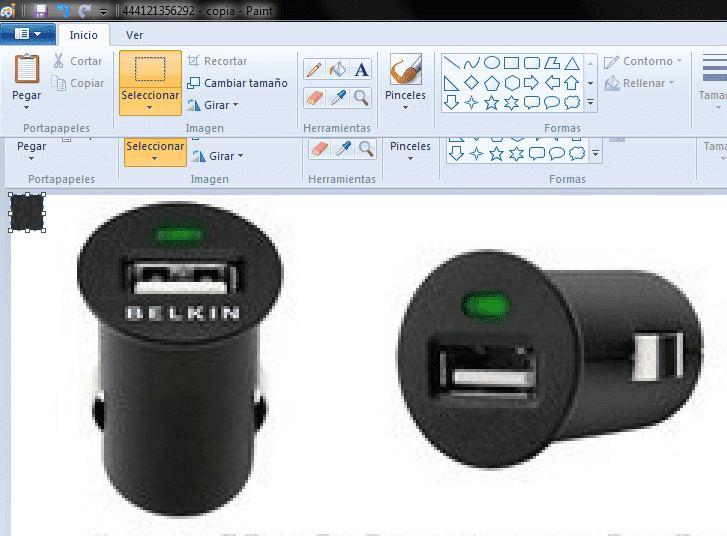Select the Magnifier tool
Screen dimensions: 727x536
pos(361,98)
